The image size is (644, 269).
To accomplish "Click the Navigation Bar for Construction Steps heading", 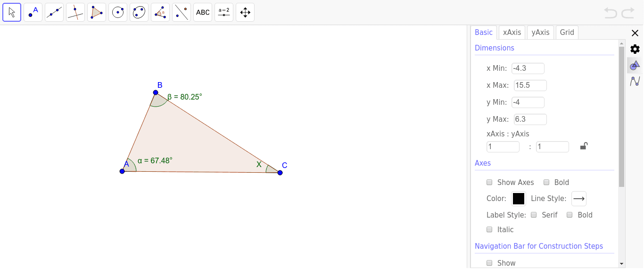I will coord(539,246).
